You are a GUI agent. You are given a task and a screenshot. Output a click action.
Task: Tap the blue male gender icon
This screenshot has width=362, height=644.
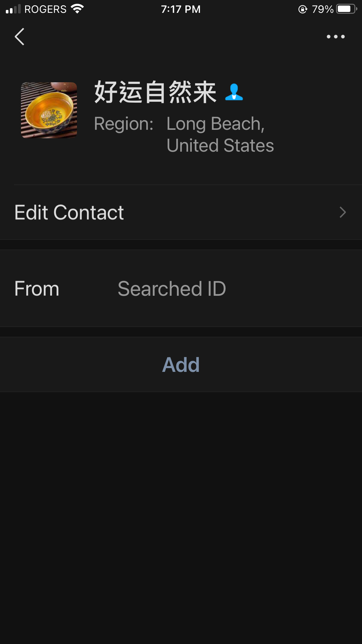(234, 92)
